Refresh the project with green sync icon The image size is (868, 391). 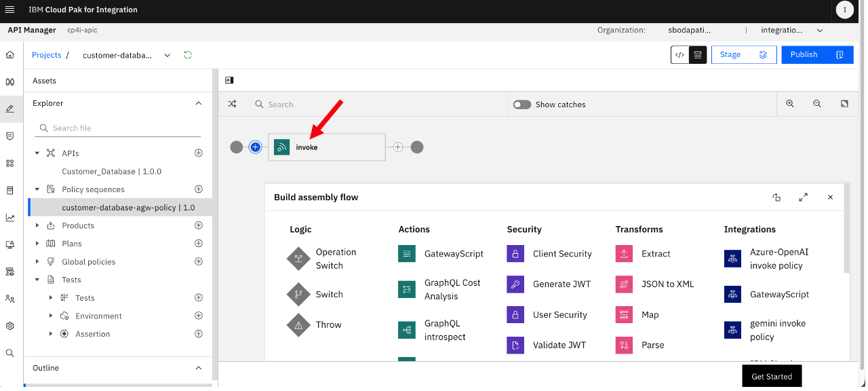188,55
